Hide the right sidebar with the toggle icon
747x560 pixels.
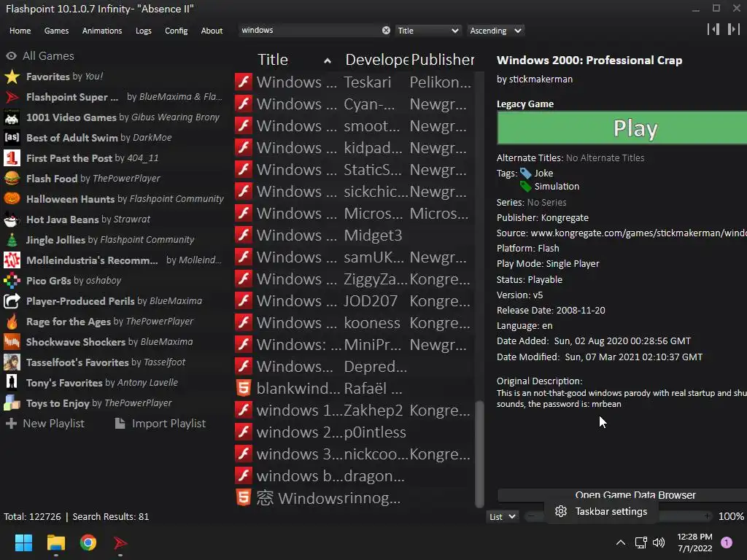coord(733,29)
